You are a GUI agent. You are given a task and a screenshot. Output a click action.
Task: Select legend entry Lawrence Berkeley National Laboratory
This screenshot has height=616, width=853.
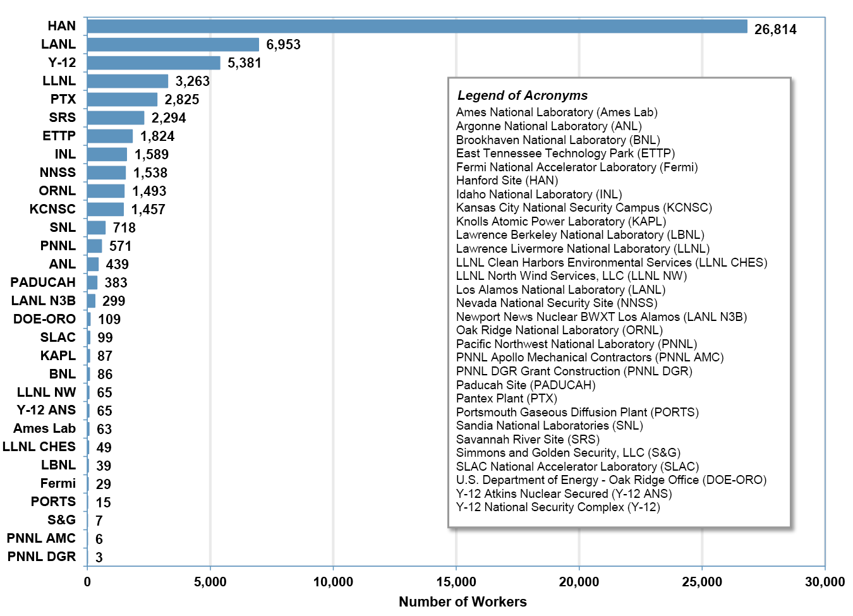tap(580, 235)
